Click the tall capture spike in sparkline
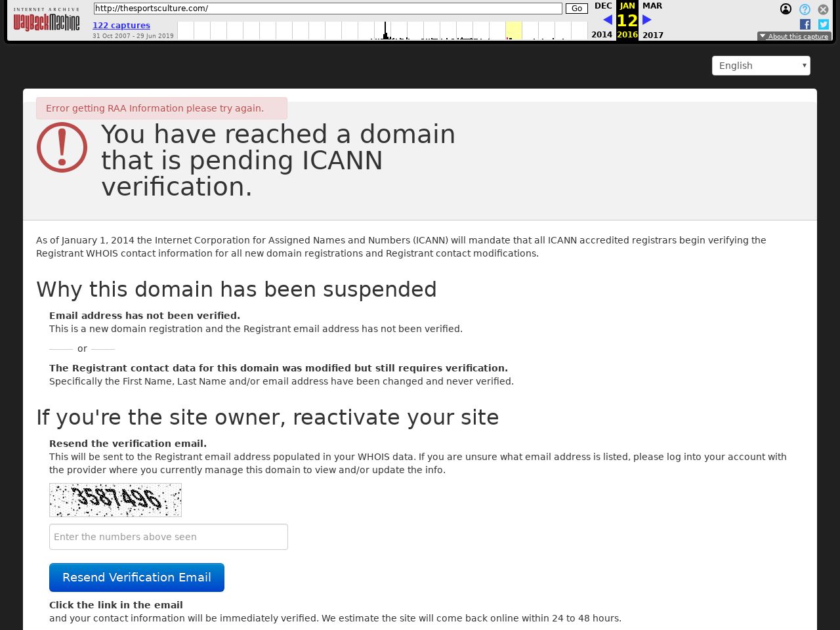 pos(385,30)
